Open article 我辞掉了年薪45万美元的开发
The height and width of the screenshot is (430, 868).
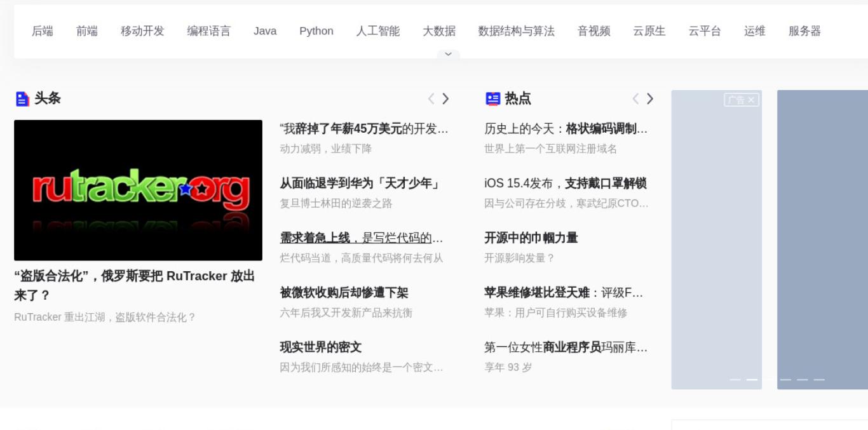(364, 129)
